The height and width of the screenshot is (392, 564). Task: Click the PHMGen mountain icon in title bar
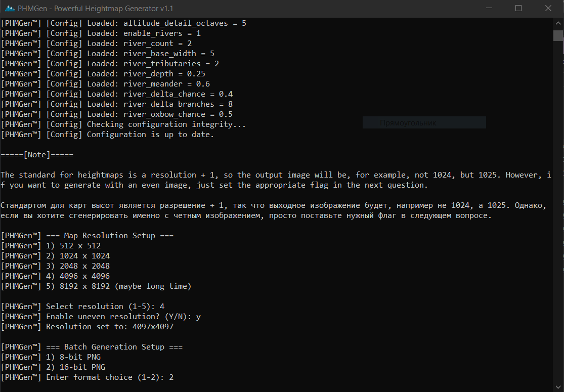click(9, 8)
